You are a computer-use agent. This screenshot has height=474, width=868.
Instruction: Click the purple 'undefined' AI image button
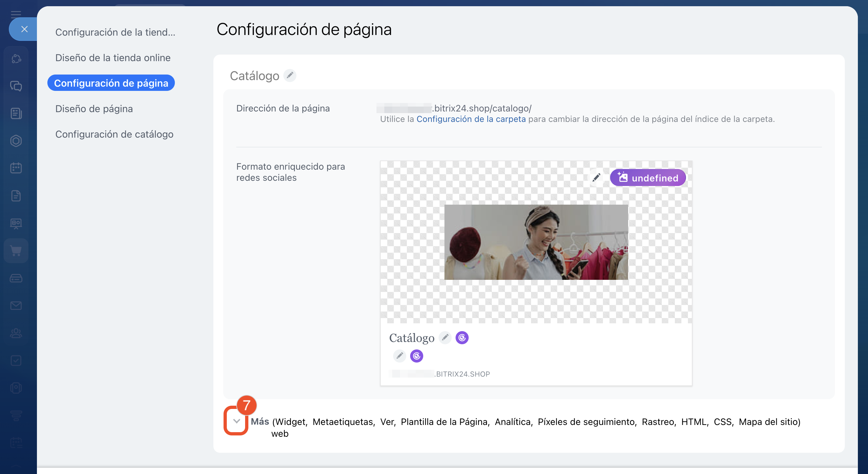tap(648, 178)
